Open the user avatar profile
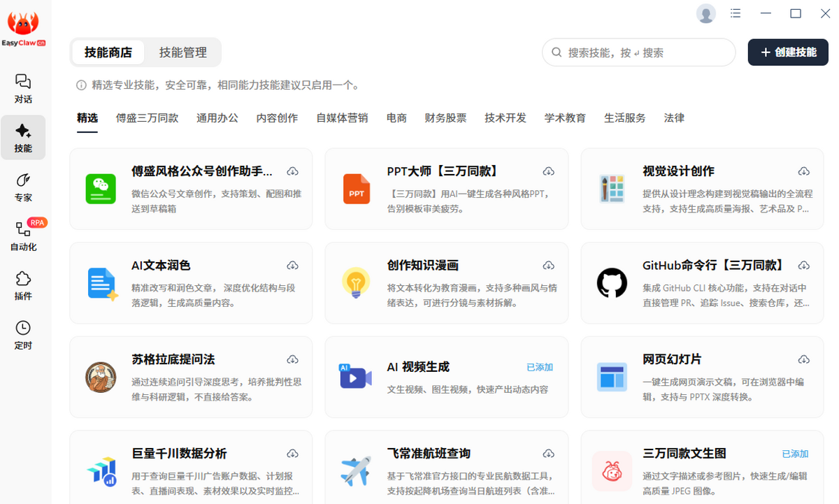Image resolution: width=839 pixels, height=504 pixels. (706, 13)
